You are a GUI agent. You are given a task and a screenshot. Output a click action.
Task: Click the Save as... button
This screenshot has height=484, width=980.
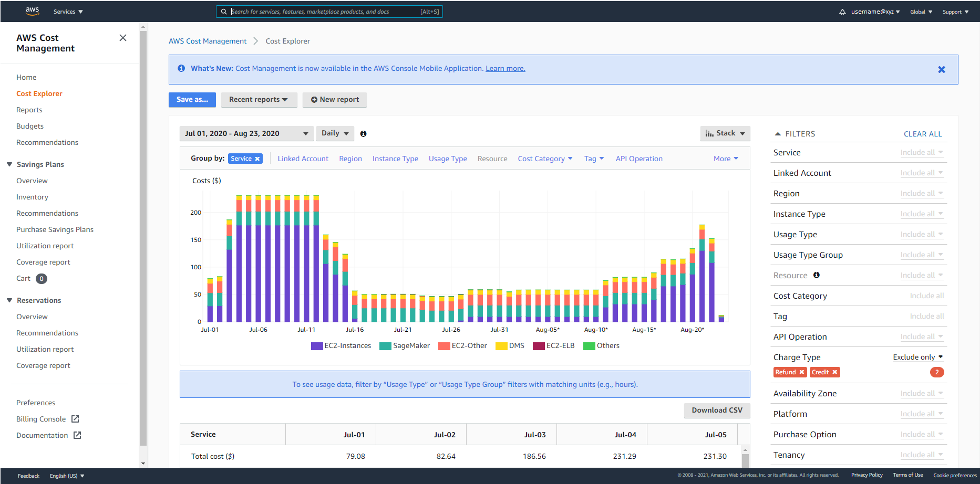pyautogui.click(x=192, y=100)
